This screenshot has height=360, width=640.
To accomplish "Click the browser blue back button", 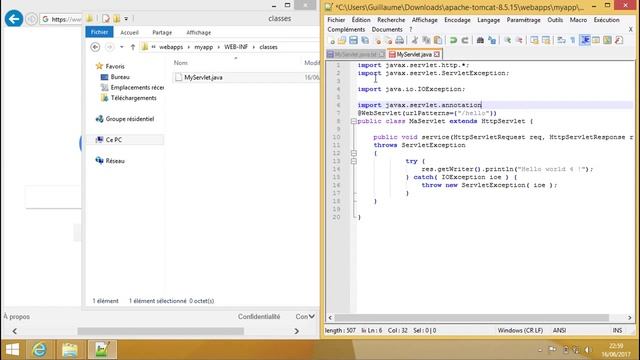I will click(x=13, y=19).
